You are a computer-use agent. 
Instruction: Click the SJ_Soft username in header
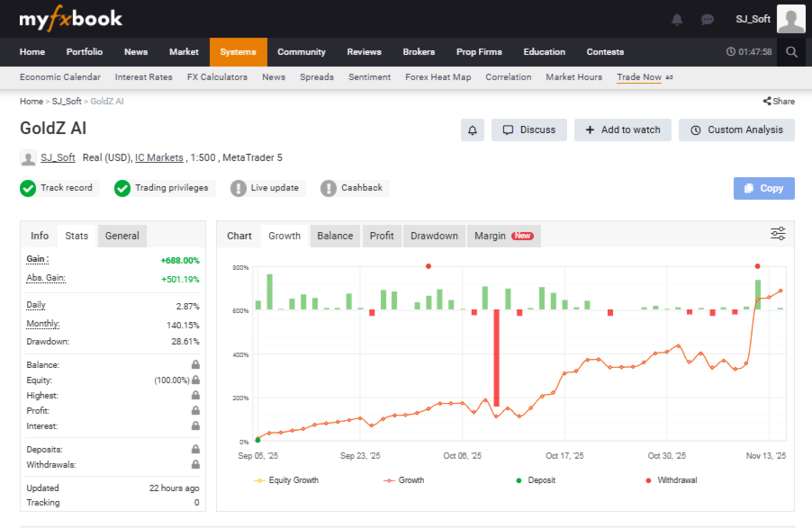pyautogui.click(x=753, y=19)
